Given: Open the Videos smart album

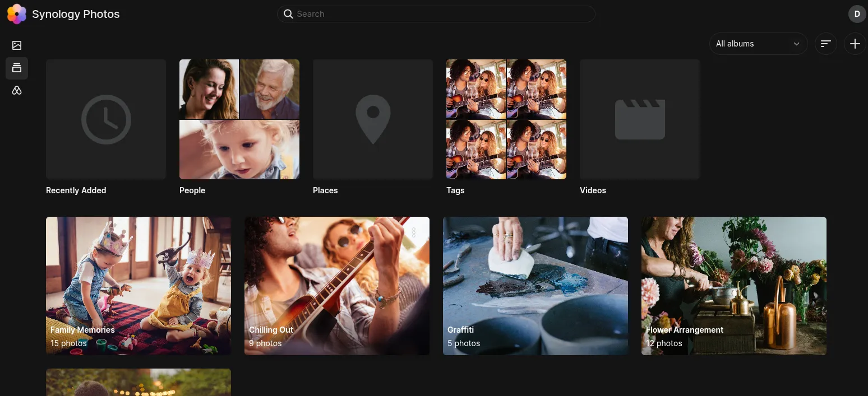Looking at the screenshot, I should point(639,119).
